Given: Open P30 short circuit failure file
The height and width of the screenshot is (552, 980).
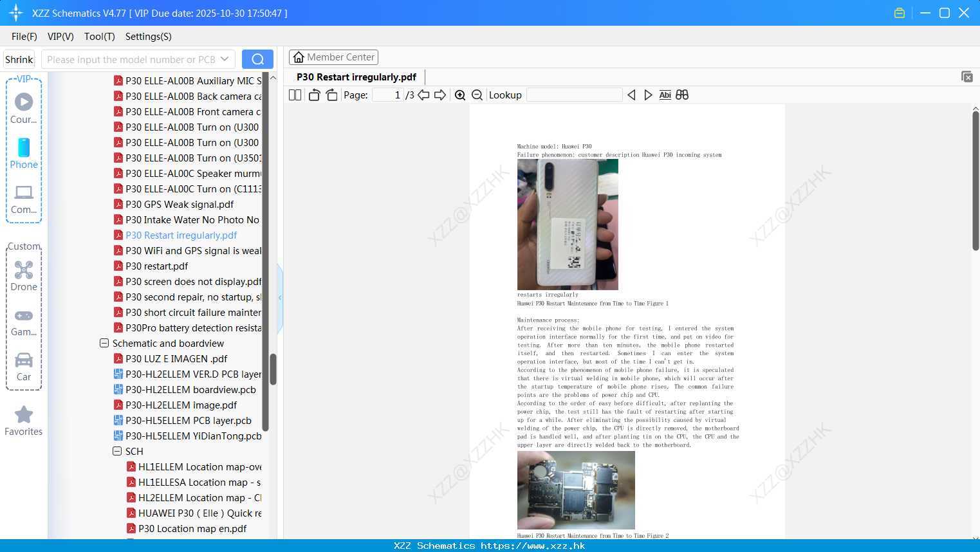Looking at the screenshot, I should 194,313.
